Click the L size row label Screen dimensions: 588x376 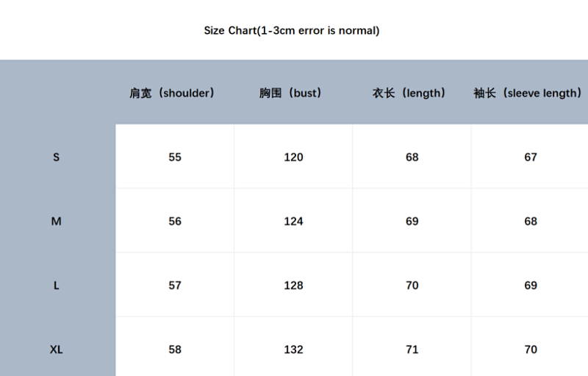(57, 285)
